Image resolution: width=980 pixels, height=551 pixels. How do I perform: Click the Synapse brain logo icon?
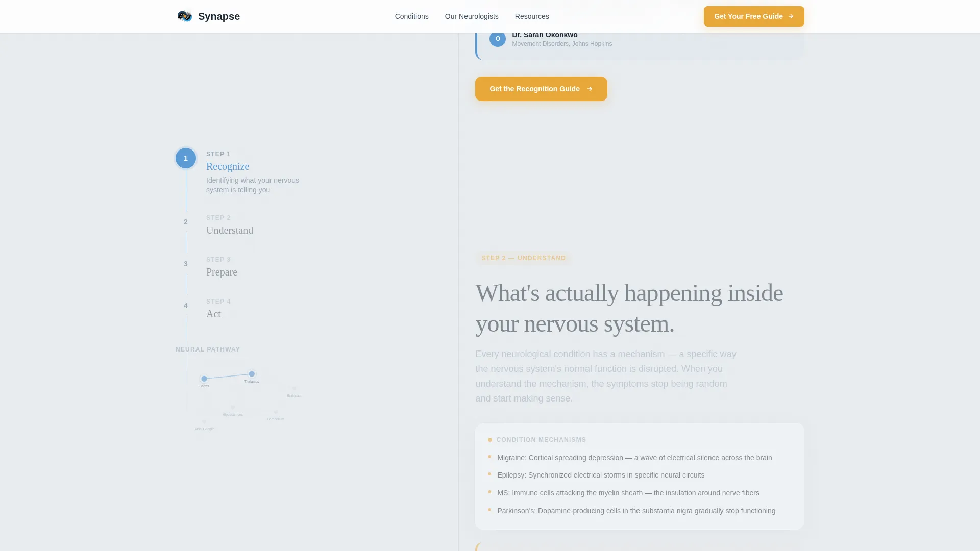click(x=184, y=16)
